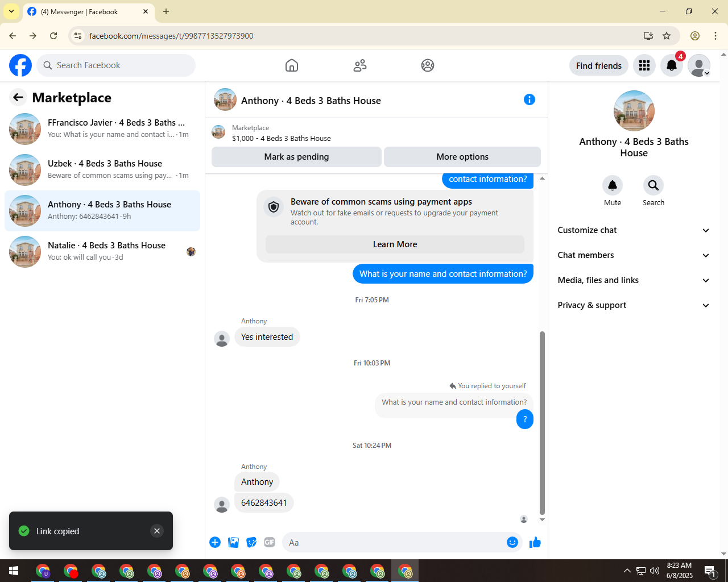Open the emoji picker
Image resolution: width=728 pixels, height=582 pixels.
(512, 542)
